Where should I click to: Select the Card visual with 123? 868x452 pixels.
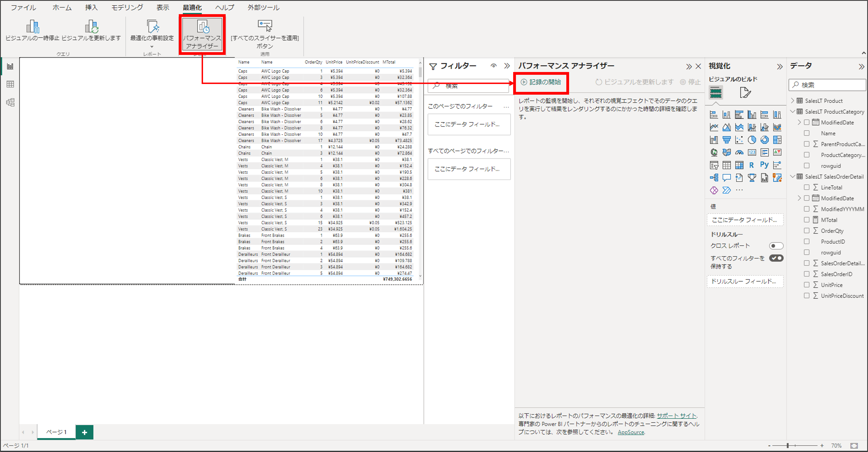click(752, 152)
